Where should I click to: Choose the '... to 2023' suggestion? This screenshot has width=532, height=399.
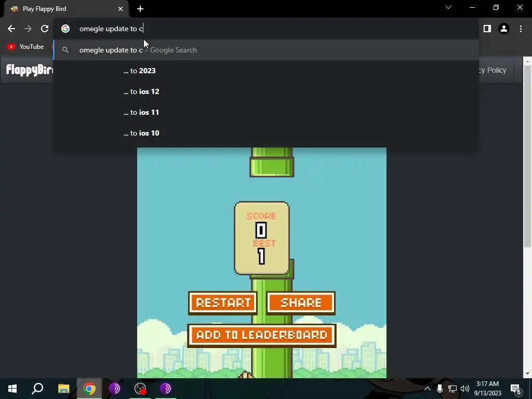(267, 71)
